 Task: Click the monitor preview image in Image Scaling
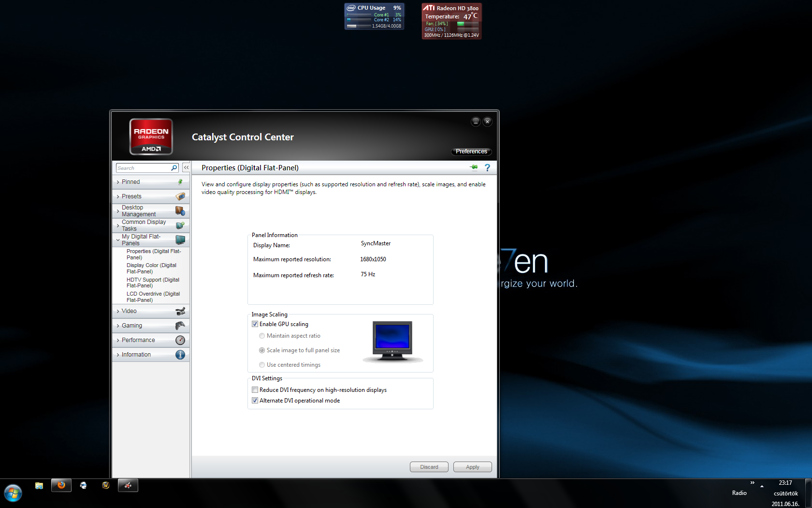click(392, 342)
